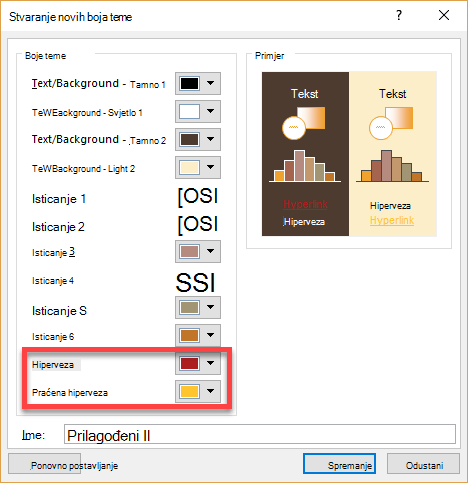Click the dark brown Tamno 2 swatch
Screen dimensions: 468x483
tap(189, 139)
